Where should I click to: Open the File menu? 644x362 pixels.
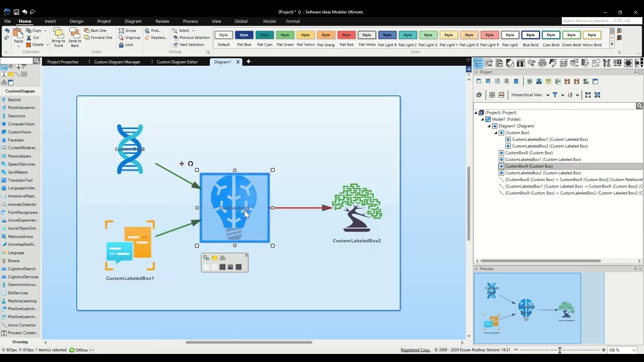point(8,21)
